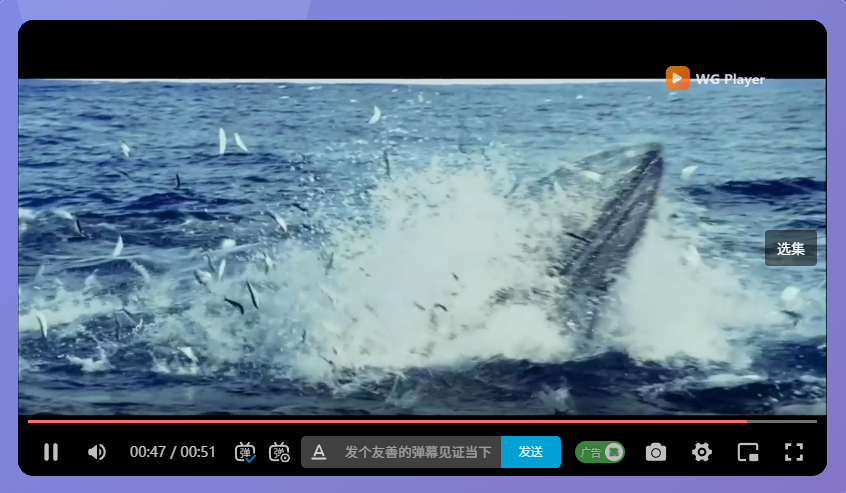The height and width of the screenshot is (493, 846).
Task: Click the 00:47 / 00:51 time display
Action: click(173, 452)
